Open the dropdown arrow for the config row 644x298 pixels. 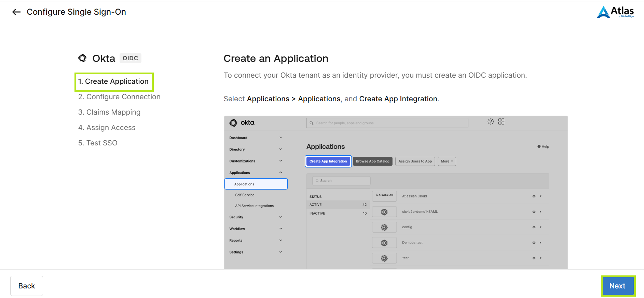pyautogui.click(x=540, y=227)
